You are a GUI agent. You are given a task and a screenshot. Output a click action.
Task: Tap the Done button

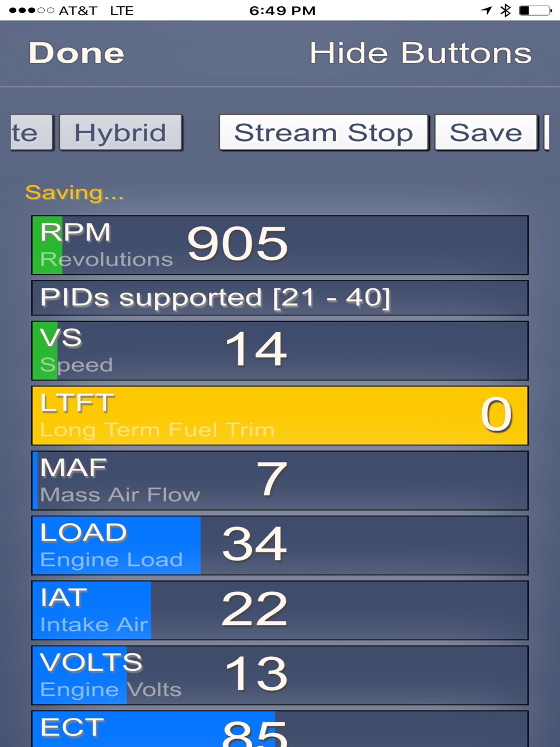(76, 53)
